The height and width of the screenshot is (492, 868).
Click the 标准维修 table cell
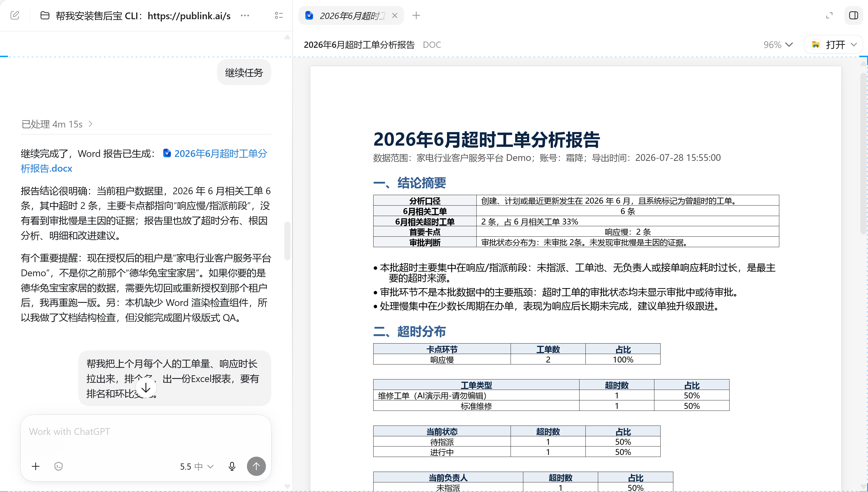476,406
